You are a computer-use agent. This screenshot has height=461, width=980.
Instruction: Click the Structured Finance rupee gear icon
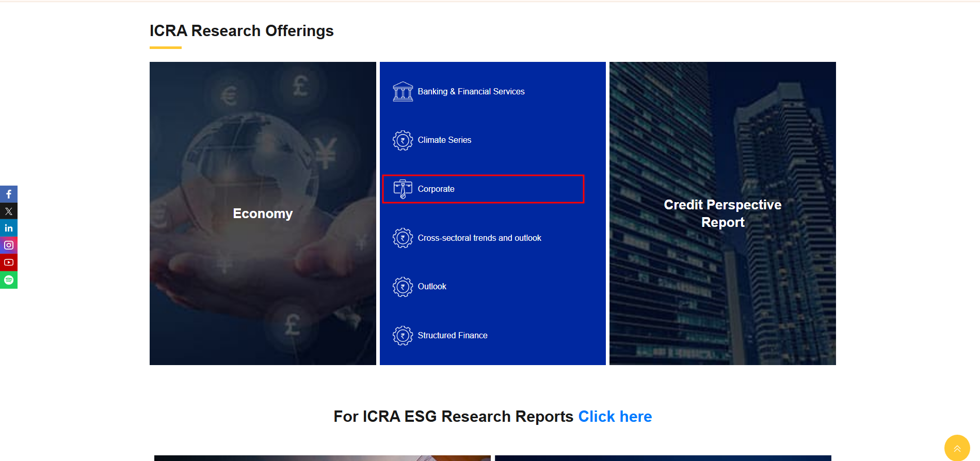point(403,336)
